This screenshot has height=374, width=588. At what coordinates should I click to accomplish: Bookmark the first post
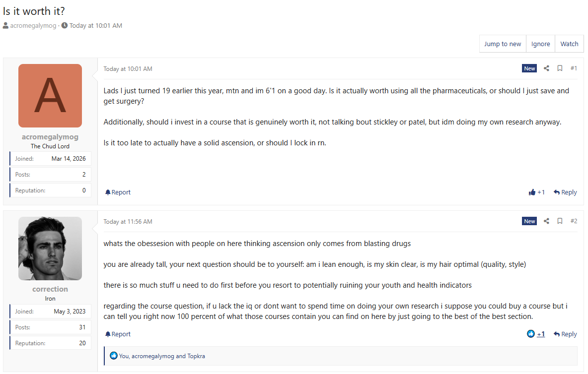tap(560, 68)
